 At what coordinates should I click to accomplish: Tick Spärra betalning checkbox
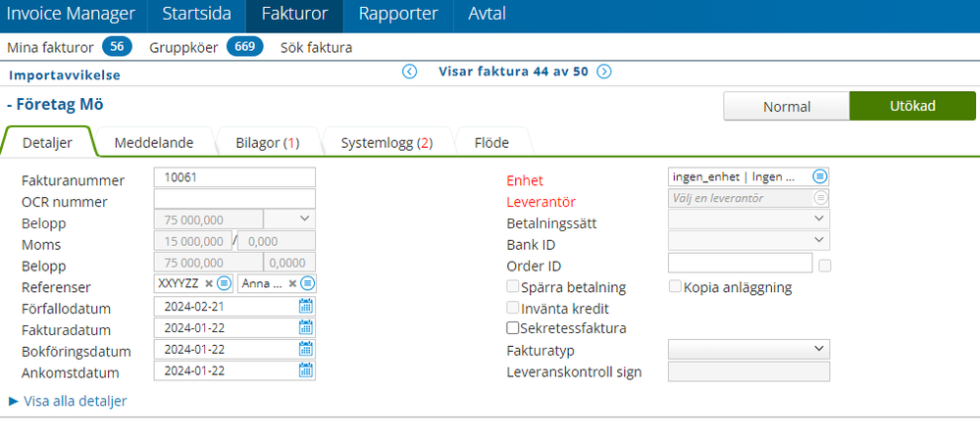512,287
